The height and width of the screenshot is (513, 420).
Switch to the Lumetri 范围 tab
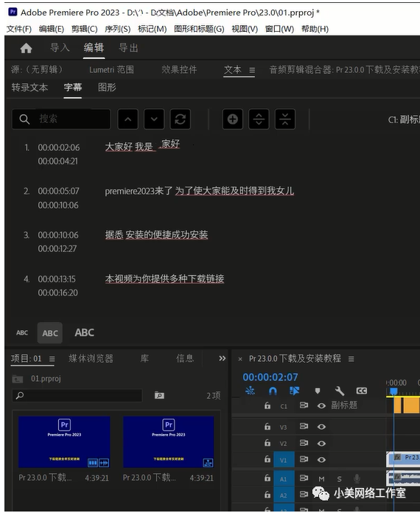pyautogui.click(x=111, y=70)
